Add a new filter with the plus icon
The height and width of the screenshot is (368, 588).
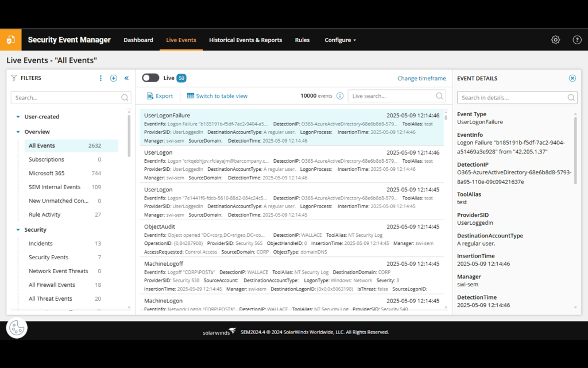click(113, 78)
